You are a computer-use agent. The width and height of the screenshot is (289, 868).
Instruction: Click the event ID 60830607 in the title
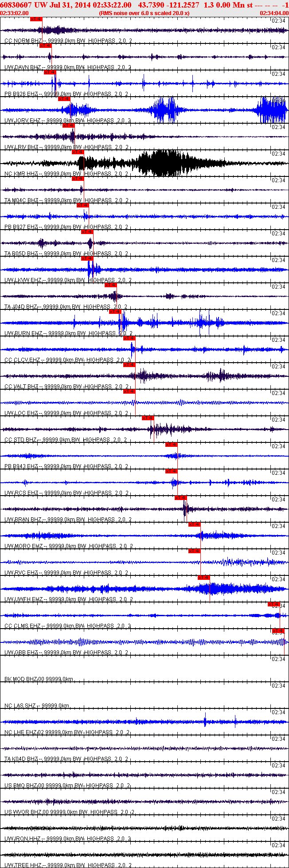click(16, 5)
